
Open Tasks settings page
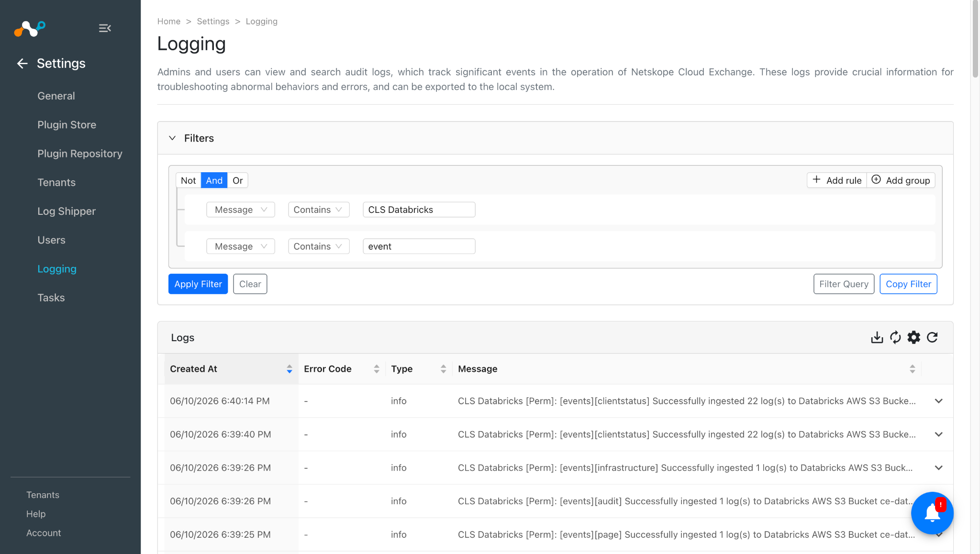click(x=51, y=298)
